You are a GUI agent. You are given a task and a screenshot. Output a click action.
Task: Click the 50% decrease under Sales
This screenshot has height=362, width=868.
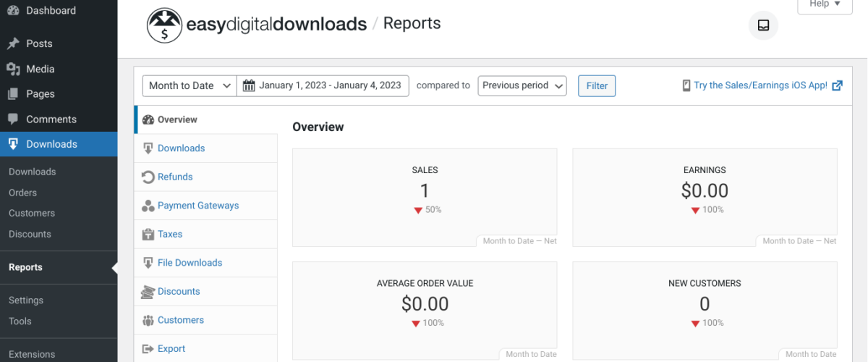(427, 210)
